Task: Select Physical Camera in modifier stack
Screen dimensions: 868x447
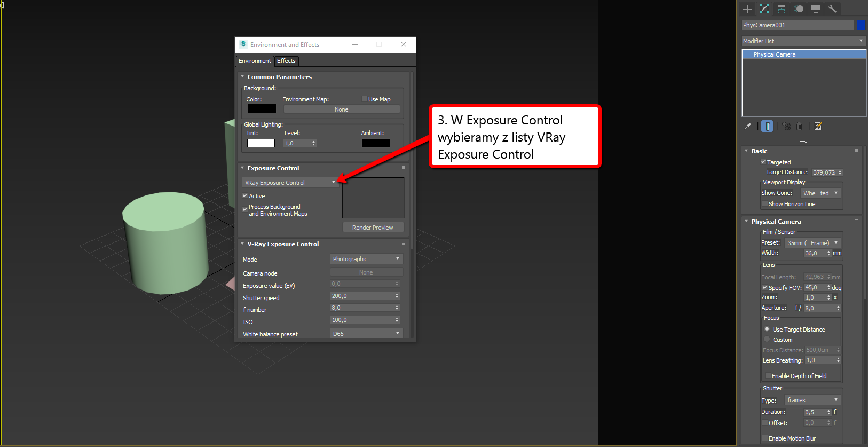Action: 804,54
